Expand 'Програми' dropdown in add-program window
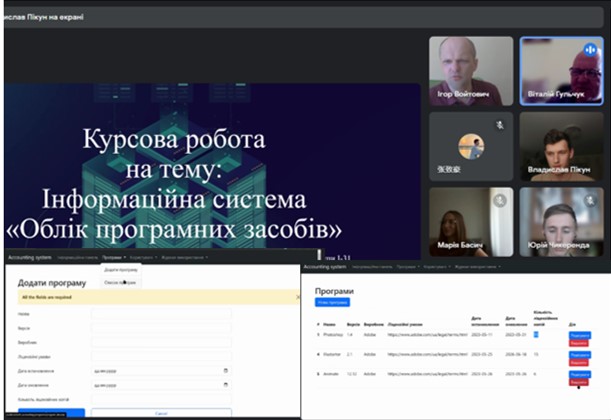 [x=114, y=258]
